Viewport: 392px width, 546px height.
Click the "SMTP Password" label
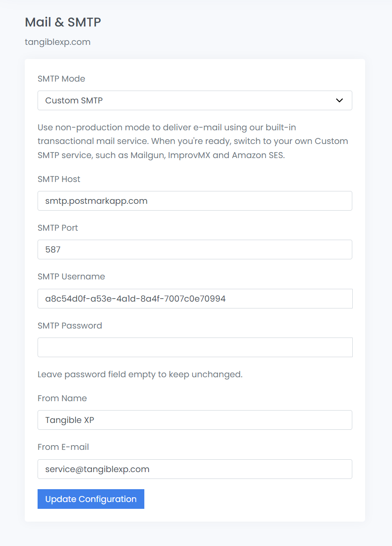pos(70,326)
